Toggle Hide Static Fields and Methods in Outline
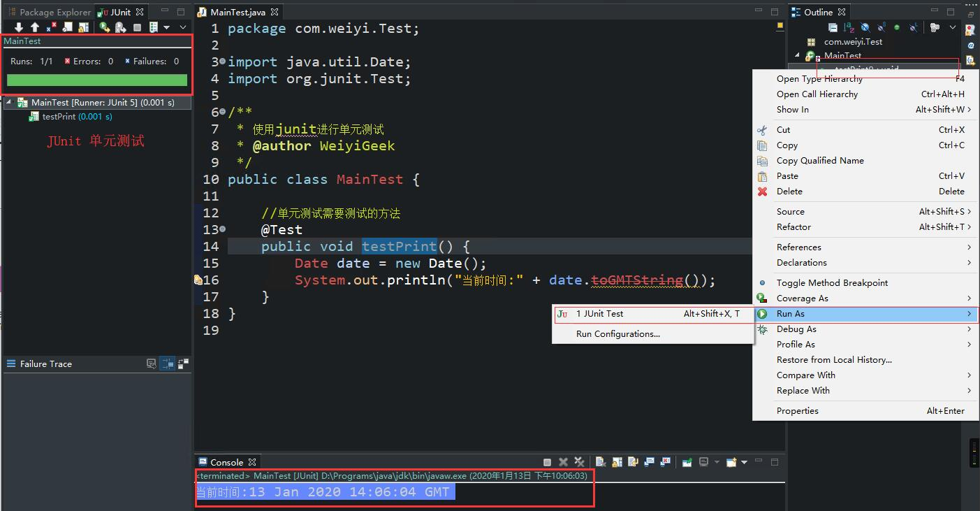This screenshot has height=511, width=980. 882,27
